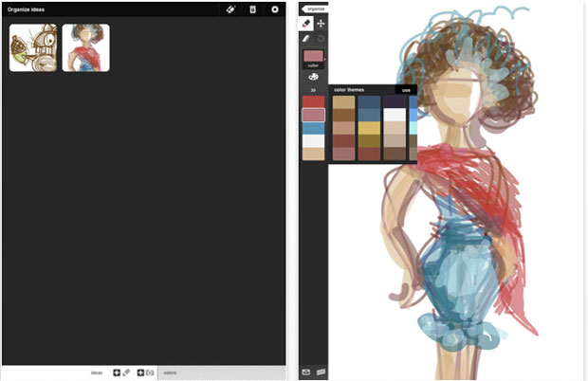Select the first tan-brown color theme column

[343, 128]
